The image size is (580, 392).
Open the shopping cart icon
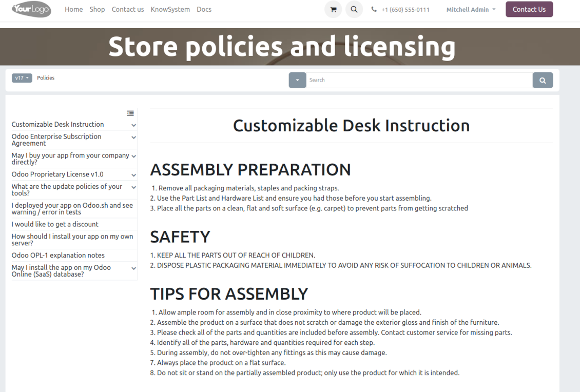click(333, 9)
